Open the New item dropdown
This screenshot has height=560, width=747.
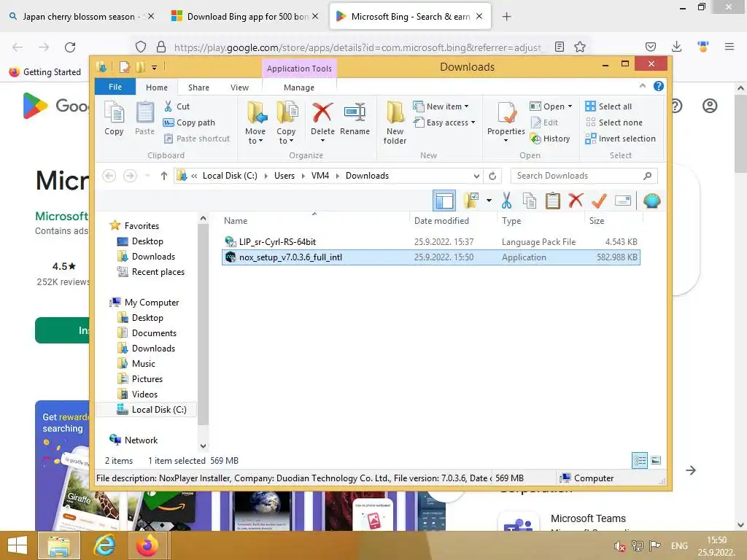[x=441, y=106]
